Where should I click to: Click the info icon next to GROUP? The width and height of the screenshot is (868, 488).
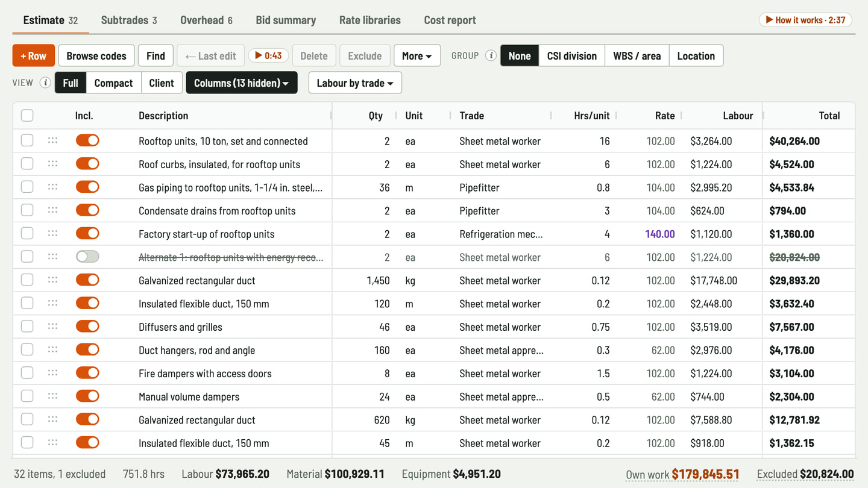(x=491, y=55)
